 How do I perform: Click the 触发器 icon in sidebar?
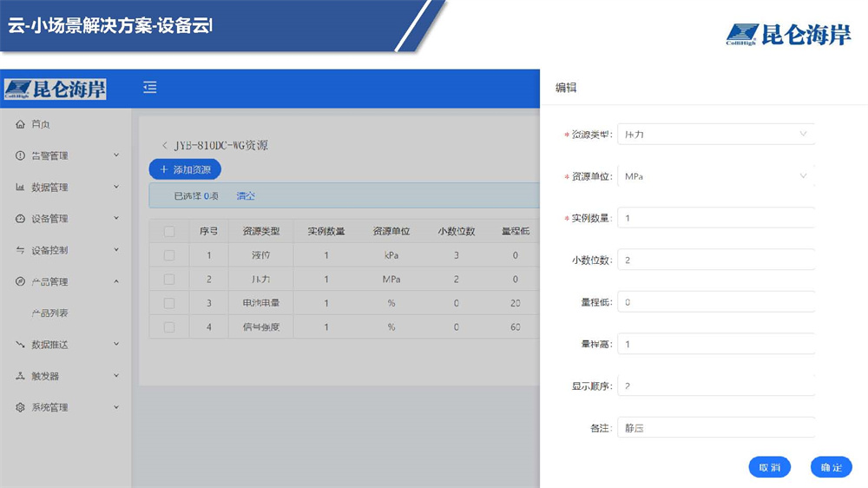click(21, 376)
